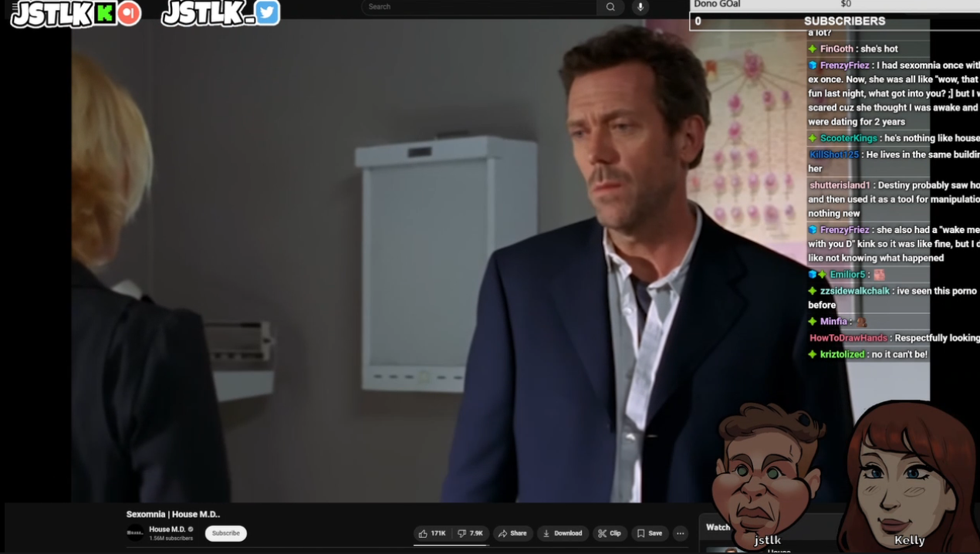Select username HowToDrawHands in the chat
Screen dimensions: 980x554
point(848,338)
